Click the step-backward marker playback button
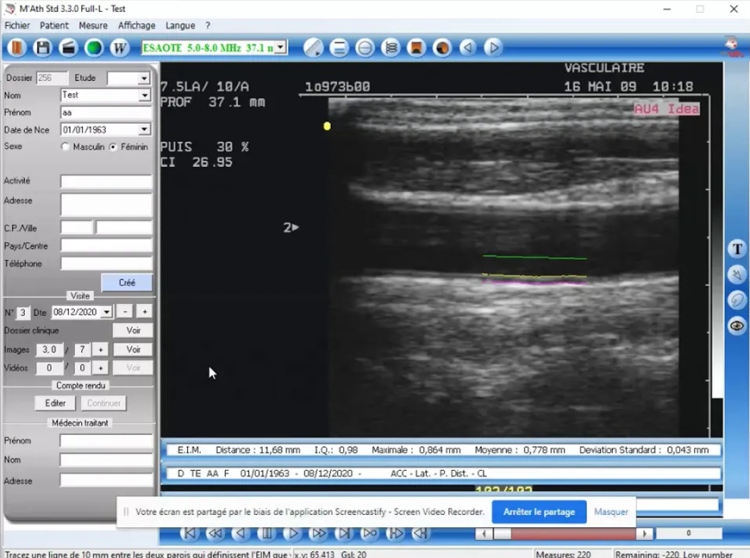The image size is (750, 558). tap(421, 533)
